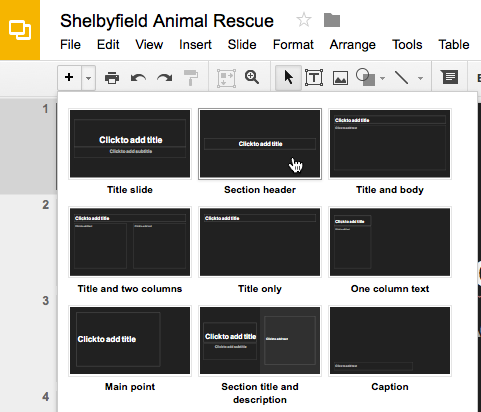Screen dimensions: 481x412
Task: Open the Arrange menu
Action: coord(353,45)
